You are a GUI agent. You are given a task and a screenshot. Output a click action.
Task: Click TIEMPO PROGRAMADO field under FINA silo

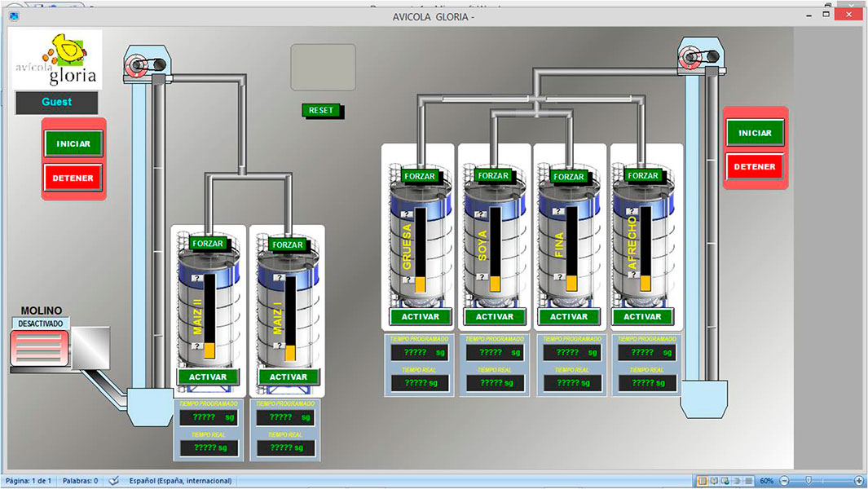pyautogui.click(x=571, y=353)
